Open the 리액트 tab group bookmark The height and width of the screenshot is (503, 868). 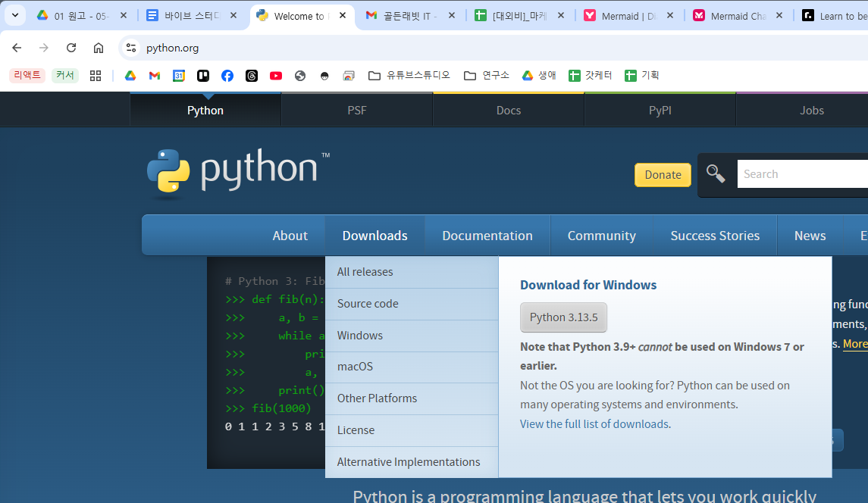(x=27, y=75)
